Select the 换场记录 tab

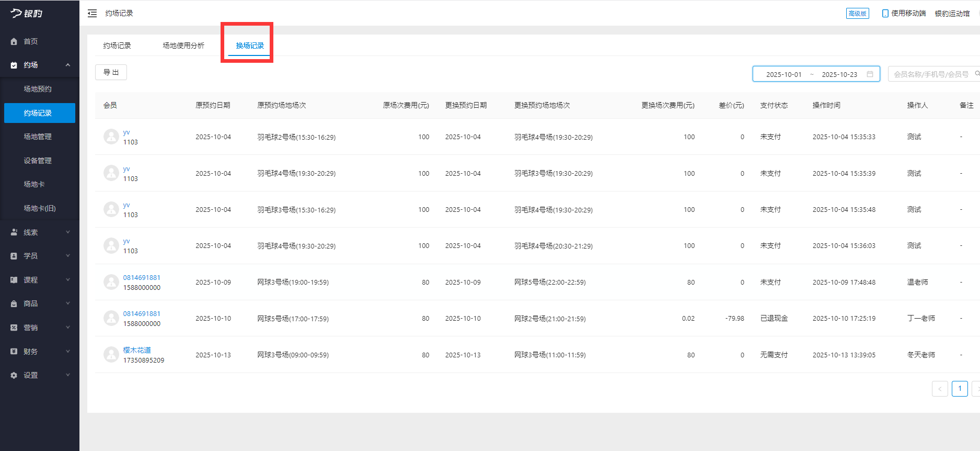pyautogui.click(x=250, y=46)
